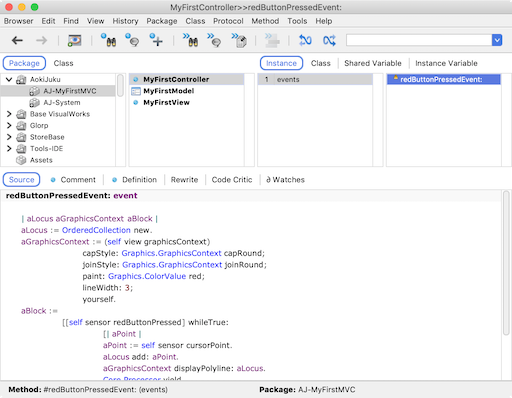Collapse the AokiJuku package tree
Image resolution: width=512 pixels, height=398 pixels.
coord(9,79)
